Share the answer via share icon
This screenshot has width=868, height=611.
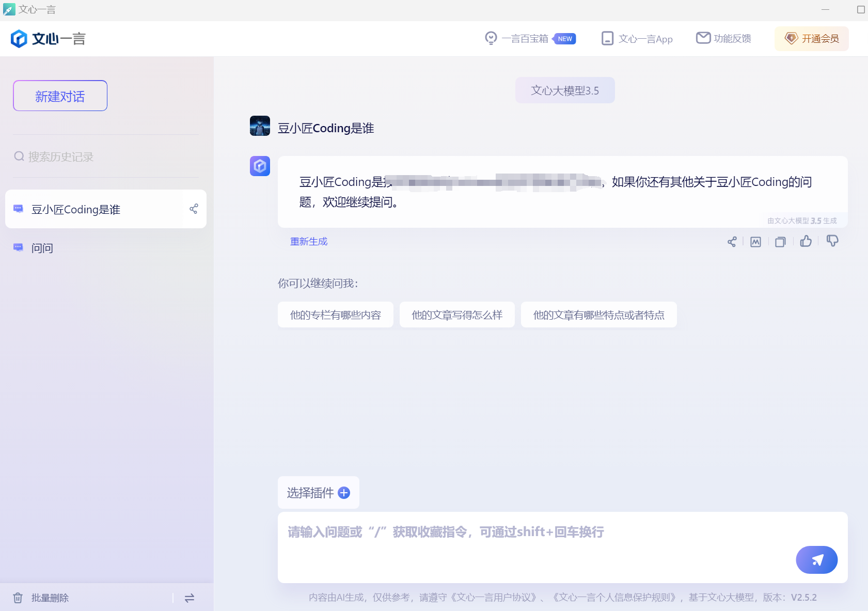click(x=732, y=242)
